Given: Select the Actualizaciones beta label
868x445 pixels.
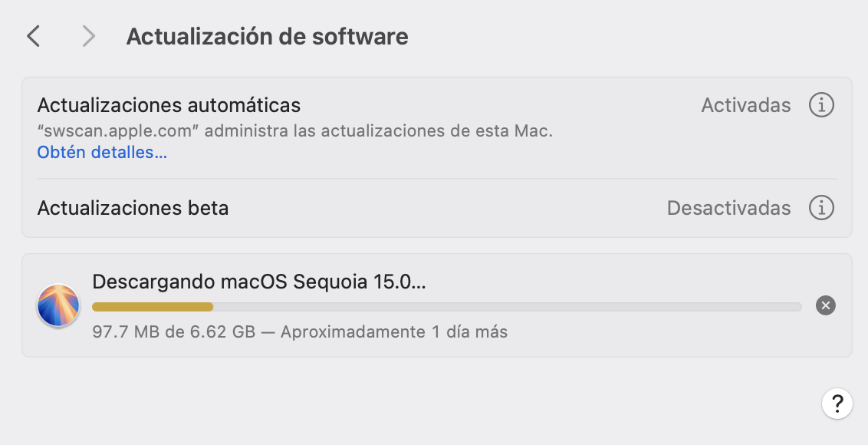Looking at the screenshot, I should pos(133,208).
